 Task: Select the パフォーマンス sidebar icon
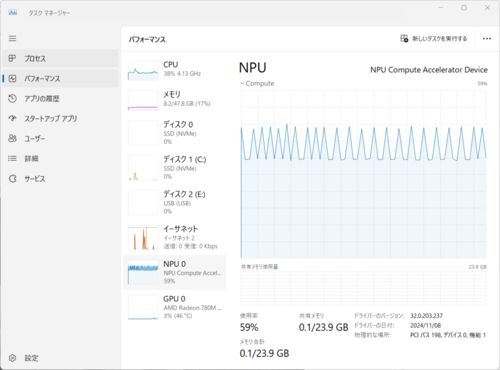pyautogui.click(x=12, y=78)
